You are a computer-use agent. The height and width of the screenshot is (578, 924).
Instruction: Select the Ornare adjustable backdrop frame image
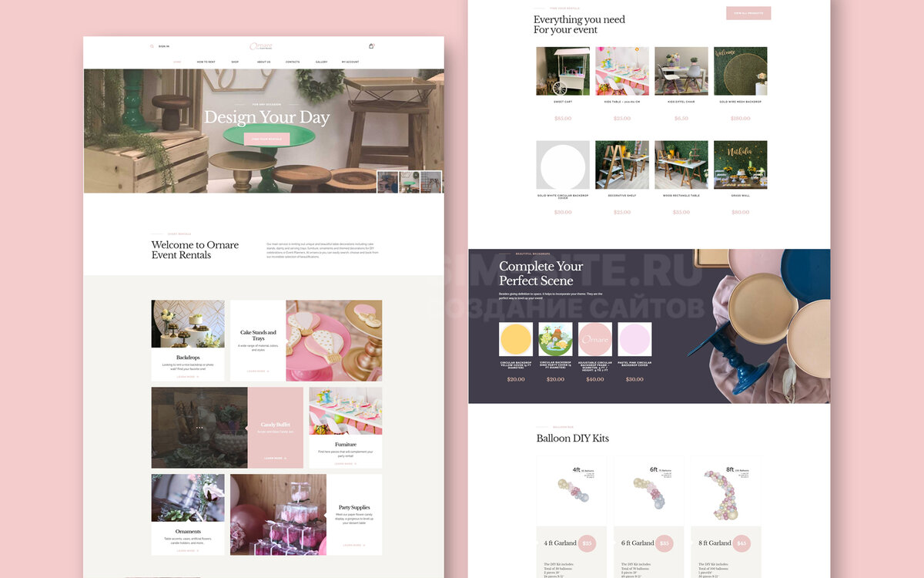[595, 339]
